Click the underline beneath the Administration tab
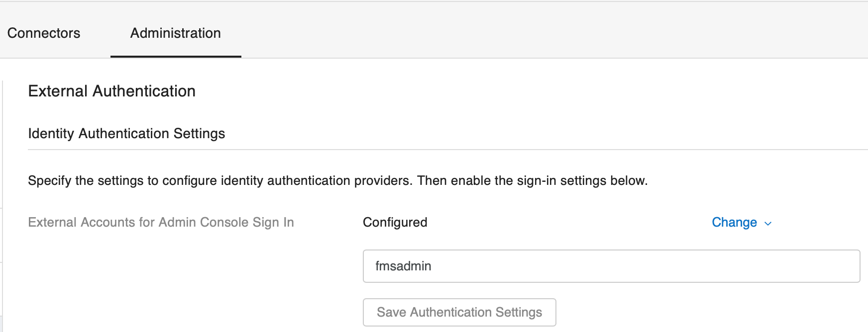The height and width of the screenshot is (332, 868). click(x=176, y=56)
